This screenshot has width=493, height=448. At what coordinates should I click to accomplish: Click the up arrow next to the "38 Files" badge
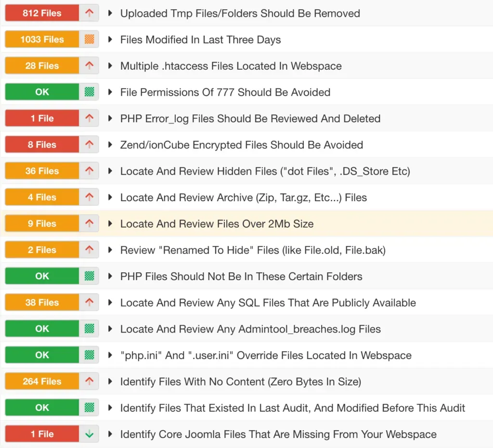90,302
